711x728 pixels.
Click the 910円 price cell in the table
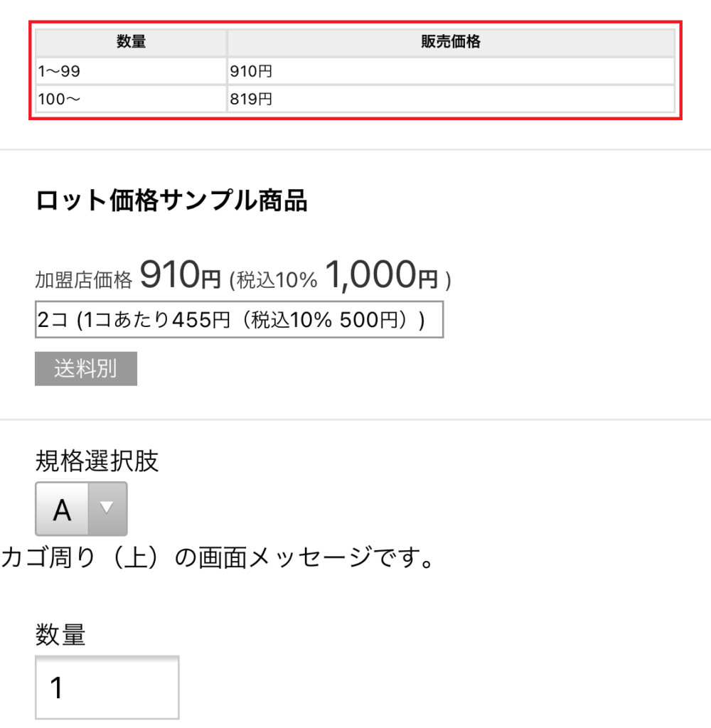point(451,71)
